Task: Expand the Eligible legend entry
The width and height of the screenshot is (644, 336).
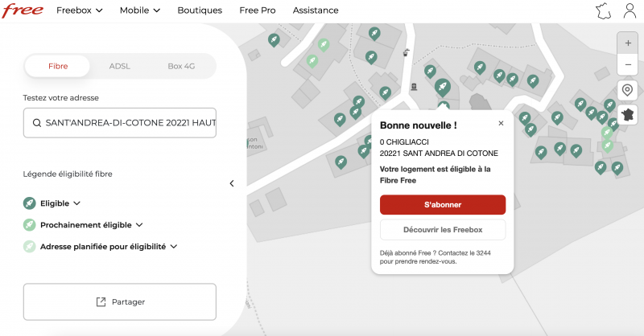Action: pyautogui.click(x=60, y=203)
